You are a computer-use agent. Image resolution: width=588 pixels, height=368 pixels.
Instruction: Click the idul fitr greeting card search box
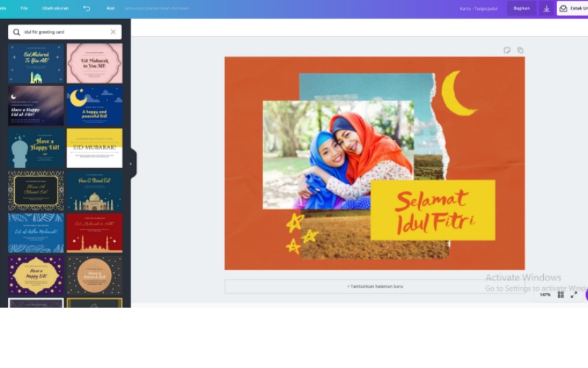click(65, 32)
